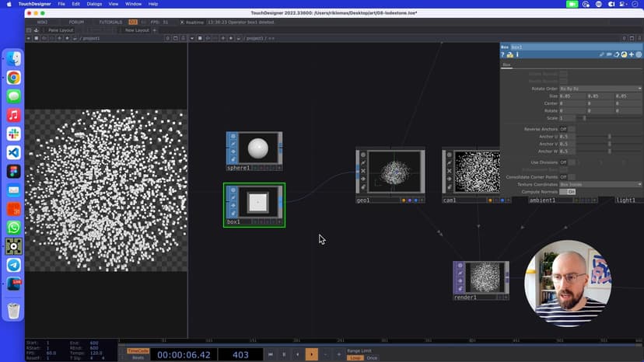Open the Edit menu in menu bar

tap(75, 4)
